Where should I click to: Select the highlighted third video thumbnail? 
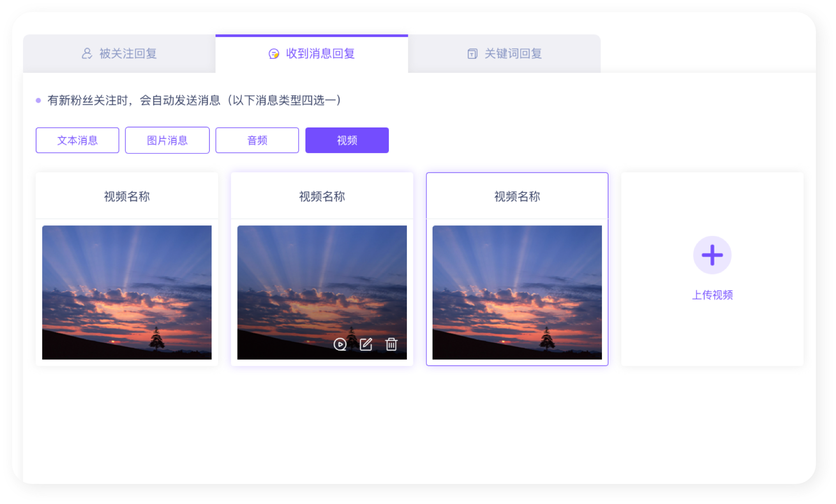[x=517, y=292]
